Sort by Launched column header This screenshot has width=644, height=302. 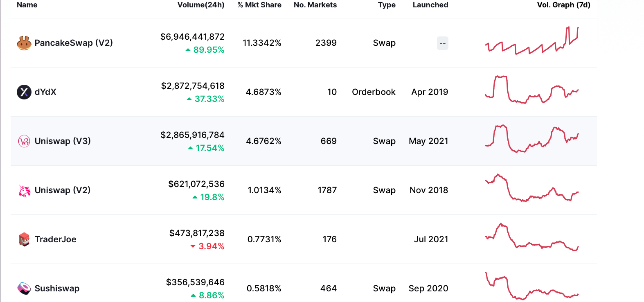coord(430,5)
